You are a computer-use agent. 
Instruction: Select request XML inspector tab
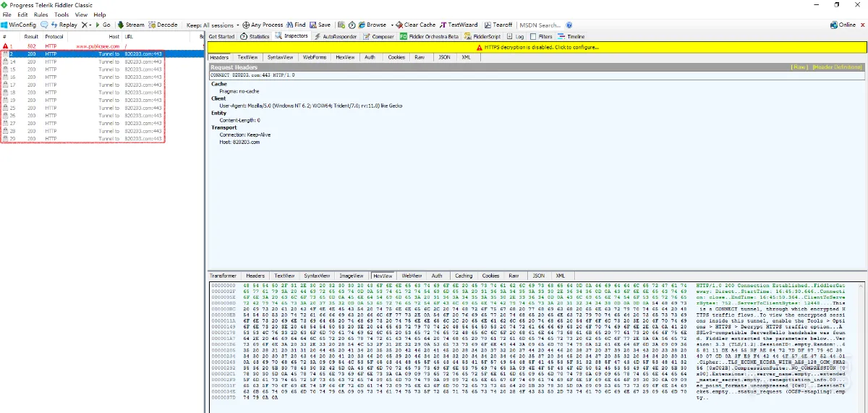click(x=465, y=57)
